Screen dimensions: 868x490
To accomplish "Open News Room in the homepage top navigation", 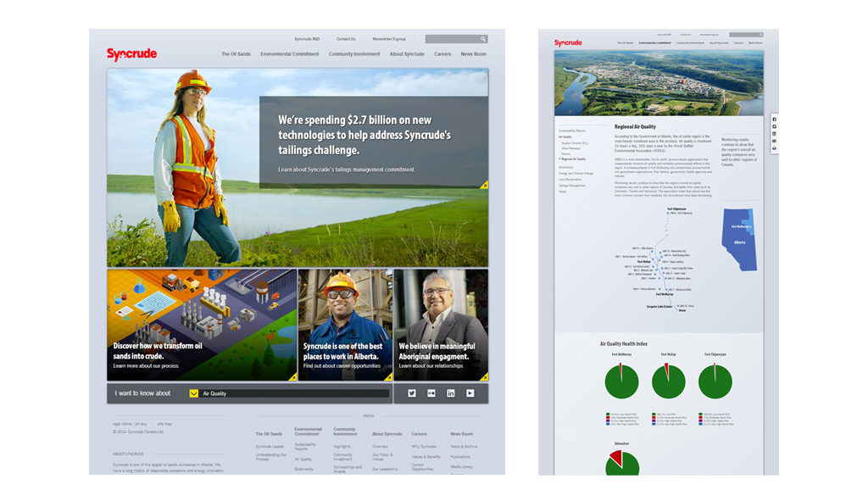I will click(x=473, y=54).
